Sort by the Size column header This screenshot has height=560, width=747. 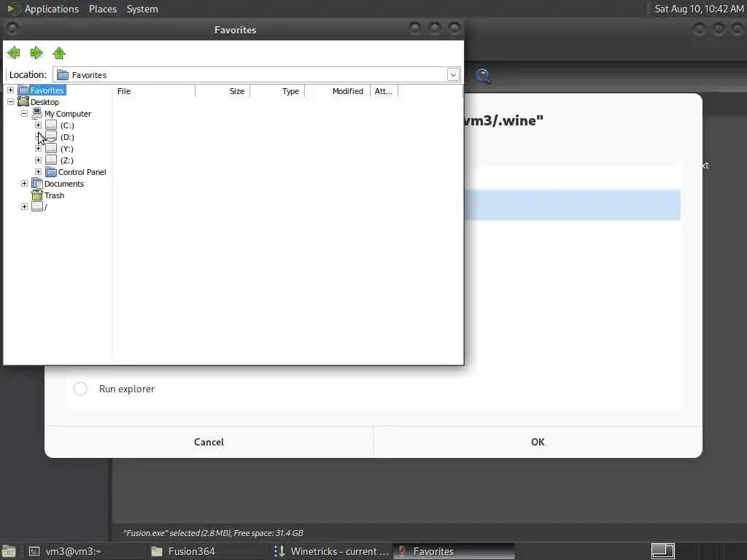pyautogui.click(x=222, y=91)
